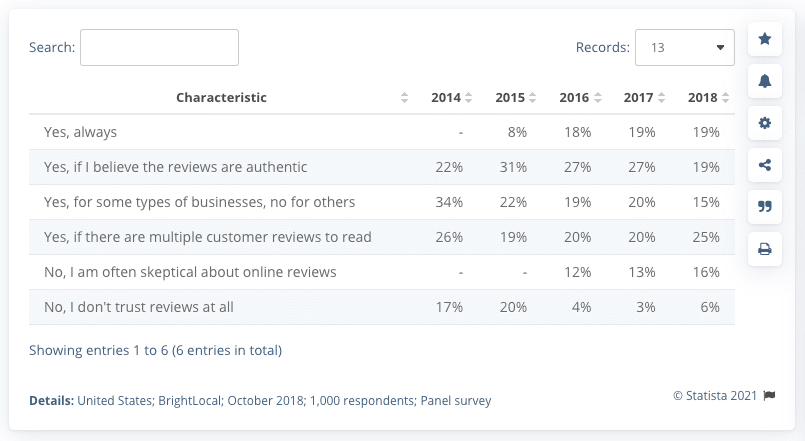Sort table by 2018 column
The image size is (805, 441).
coord(707,98)
